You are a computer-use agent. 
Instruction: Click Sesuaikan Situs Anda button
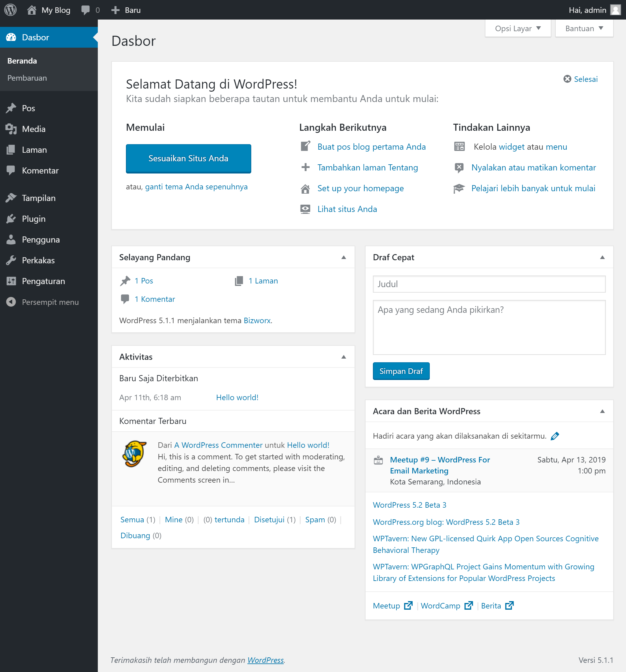(x=188, y=158)
